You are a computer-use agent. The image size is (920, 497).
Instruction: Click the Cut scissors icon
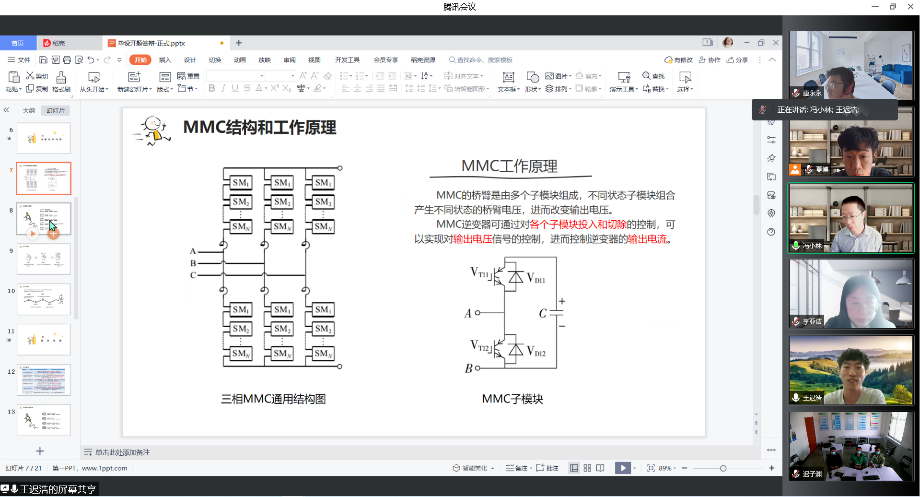point(30,76)
